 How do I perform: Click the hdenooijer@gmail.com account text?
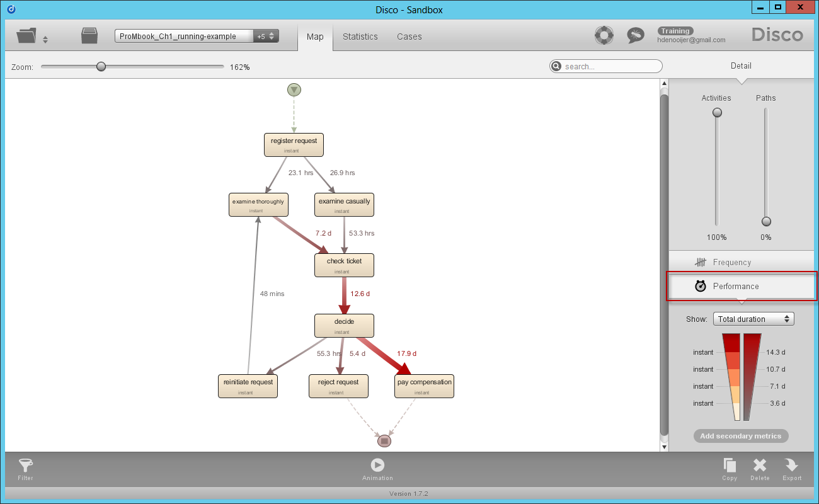click(691, 40)
